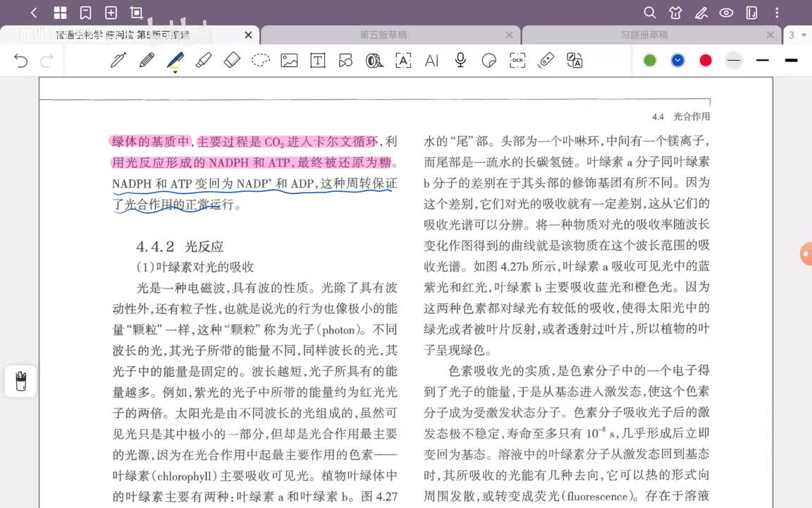Open the crop/frame page tool
Viewport: 812px width, 508px height.
136,13
